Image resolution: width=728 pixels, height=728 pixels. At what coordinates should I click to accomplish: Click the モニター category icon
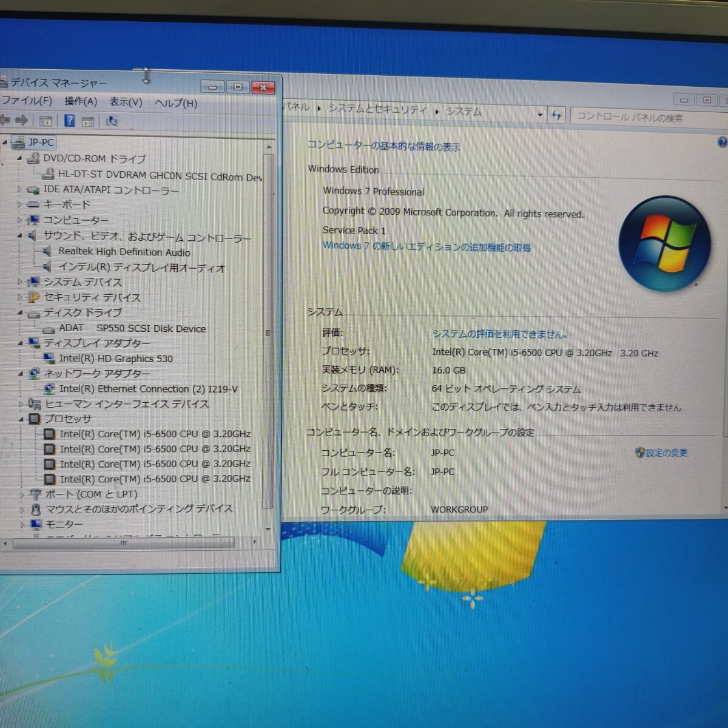pyautogui.click(x=36, y=524)
